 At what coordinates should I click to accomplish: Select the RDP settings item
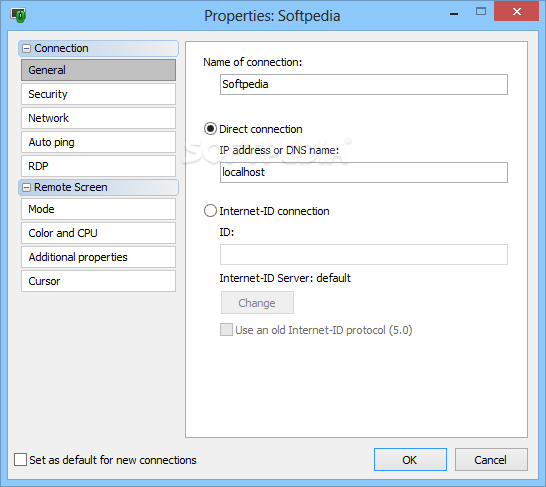click(98, 166)
